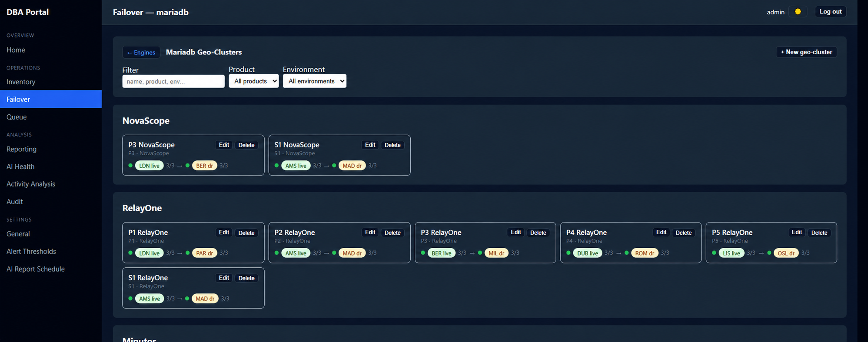Create a new geo-cluster
868x342 pixels.
pyautogui.click(x=806, y=52)
